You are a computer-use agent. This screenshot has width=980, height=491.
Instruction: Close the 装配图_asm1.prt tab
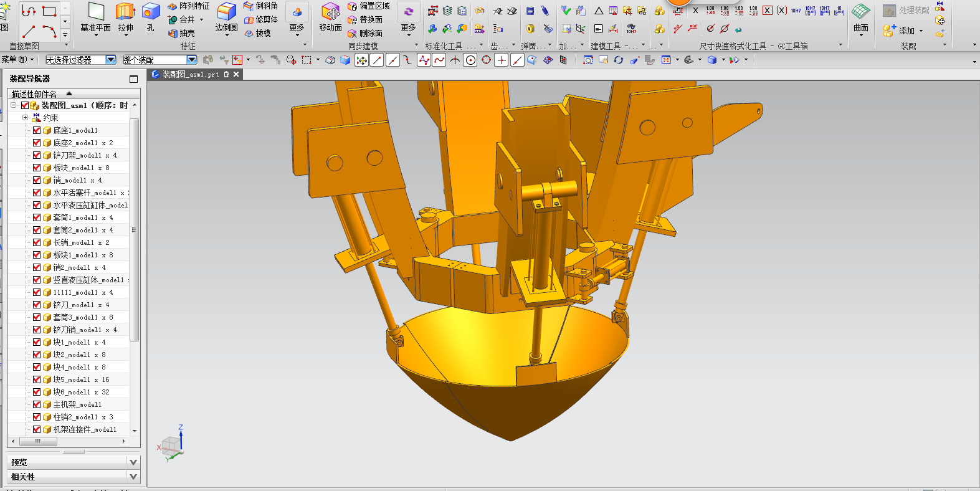(236, 74)
